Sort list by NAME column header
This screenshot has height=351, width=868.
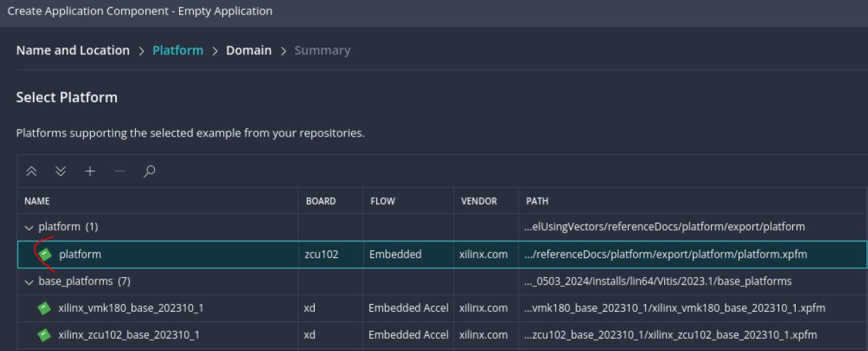click(37, 201)
